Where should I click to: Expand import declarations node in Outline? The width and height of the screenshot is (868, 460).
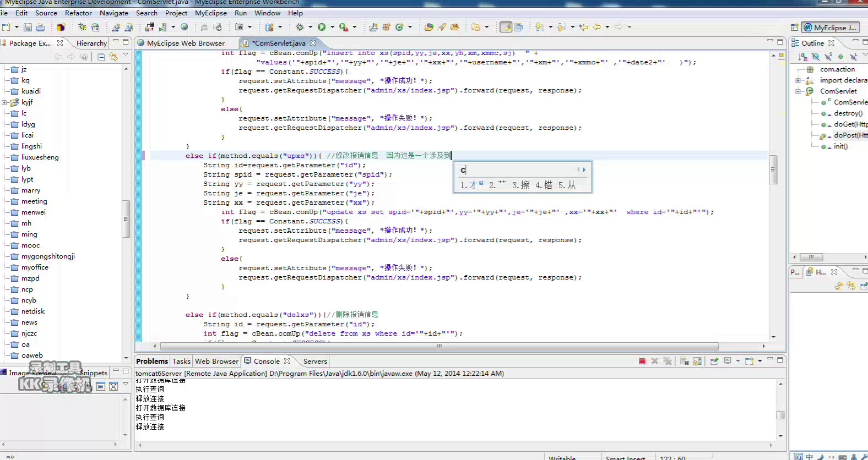(x=798, y=80)
